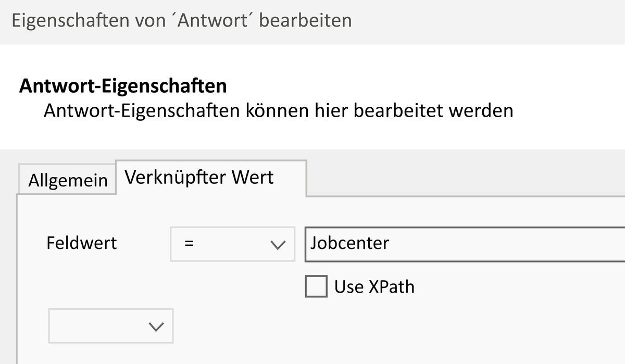
Task: Click the dialog title "Eigenschaften von 'Antwort' bearbeiten"
Action: tap(181, 21)
